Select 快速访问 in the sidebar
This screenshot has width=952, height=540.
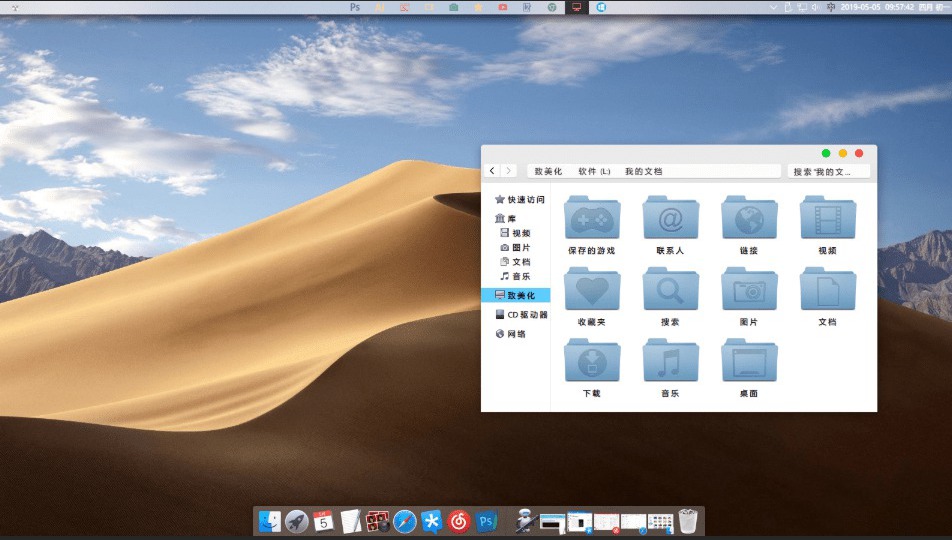[525, 200]
